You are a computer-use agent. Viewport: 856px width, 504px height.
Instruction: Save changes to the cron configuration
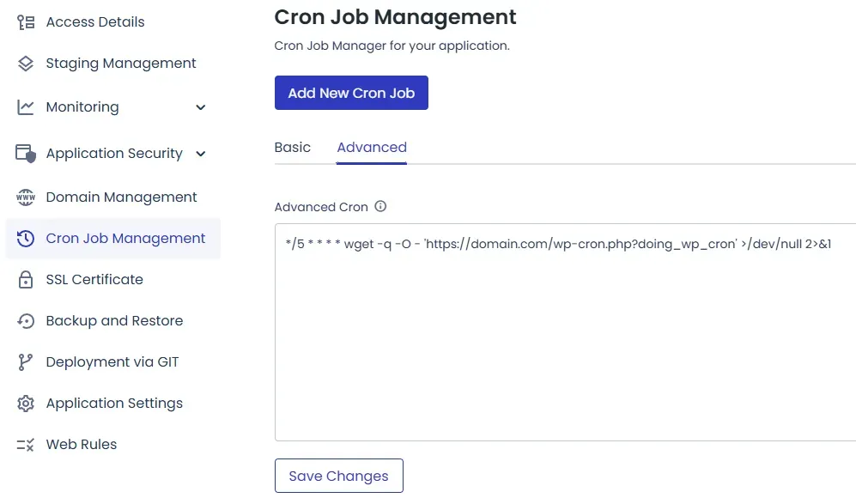pyautogui.click(x=338, y=476)
